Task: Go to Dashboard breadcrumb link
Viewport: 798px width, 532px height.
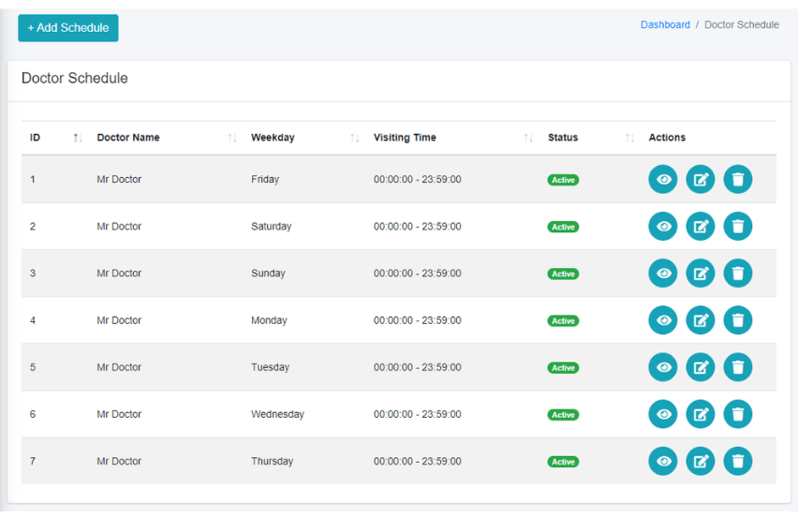Action: pos(665,25)
